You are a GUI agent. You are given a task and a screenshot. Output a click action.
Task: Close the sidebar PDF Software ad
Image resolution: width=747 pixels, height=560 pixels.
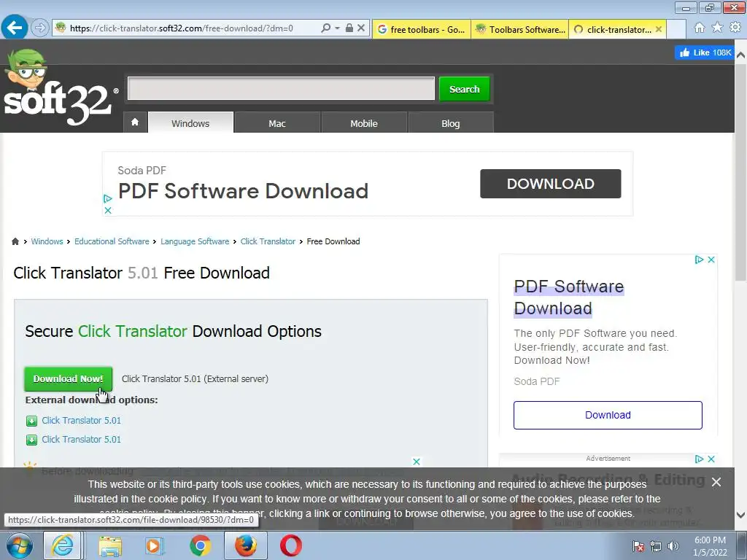coord(711,260)
